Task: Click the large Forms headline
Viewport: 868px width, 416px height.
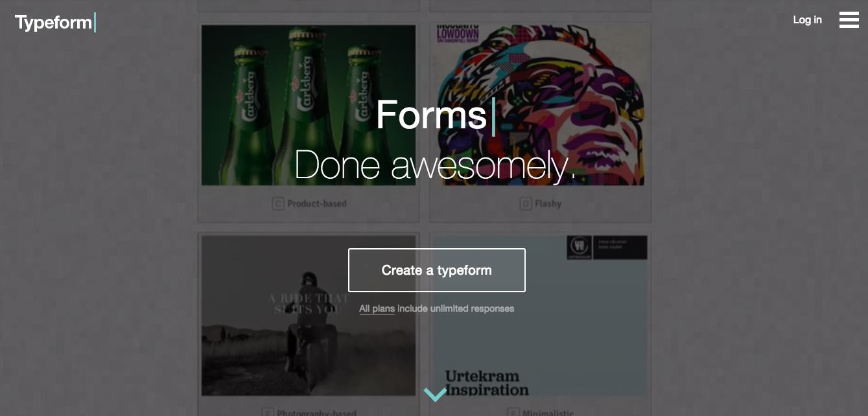Action: [431, 115]
